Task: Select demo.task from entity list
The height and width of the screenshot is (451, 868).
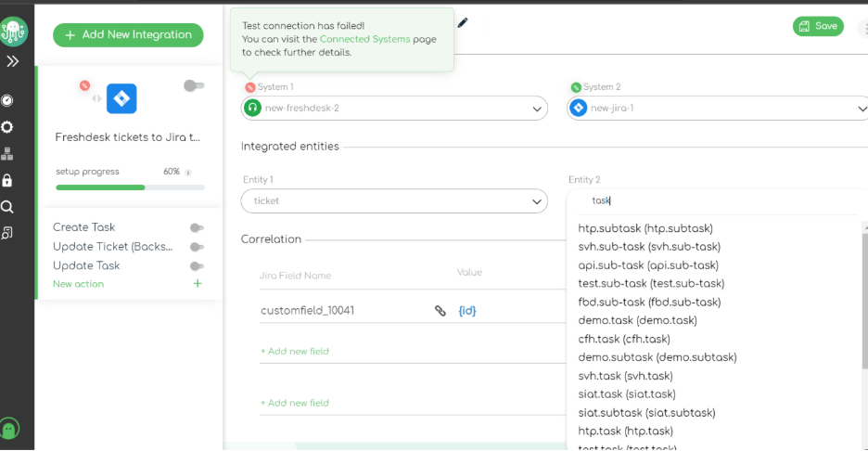Action: coord(638,320)
